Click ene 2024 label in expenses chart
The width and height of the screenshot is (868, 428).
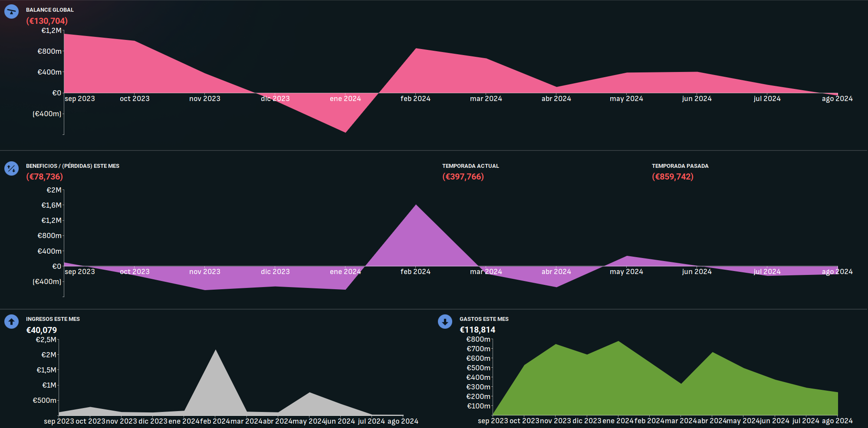point(618,421)
